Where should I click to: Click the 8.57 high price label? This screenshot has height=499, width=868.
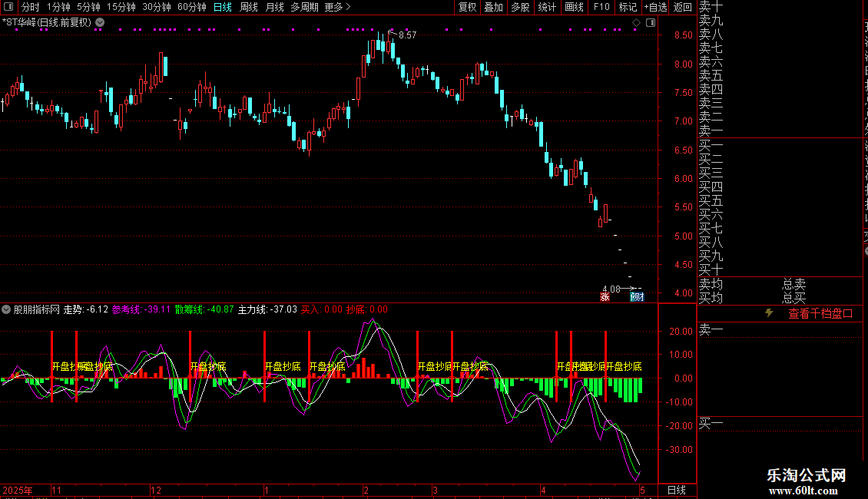[407, 35]
